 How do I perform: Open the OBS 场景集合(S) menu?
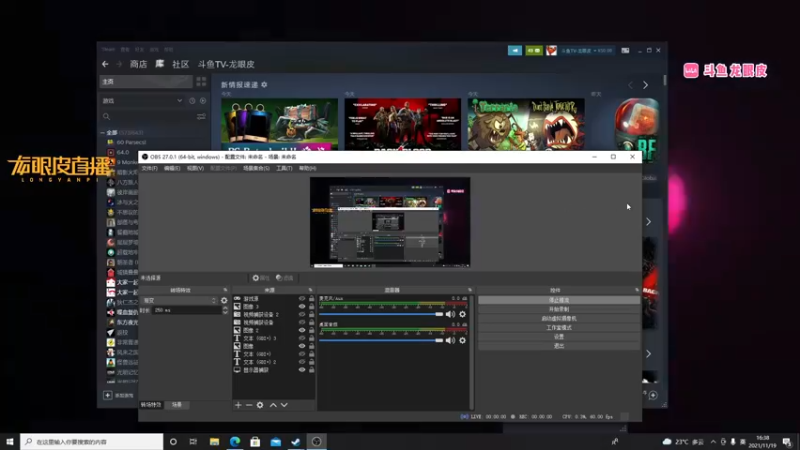click(256, 168)
